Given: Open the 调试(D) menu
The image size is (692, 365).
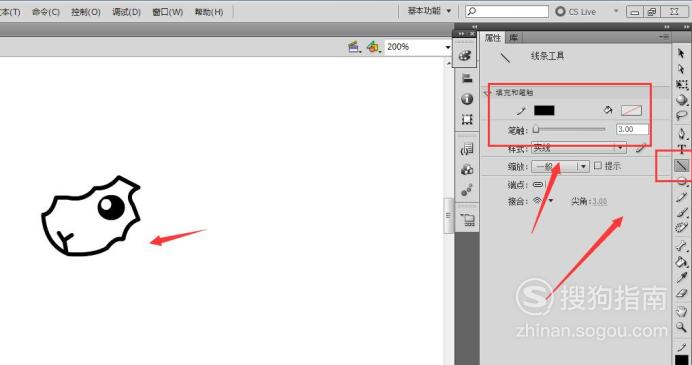Looking at the screenshot, I should click(126, 11).
